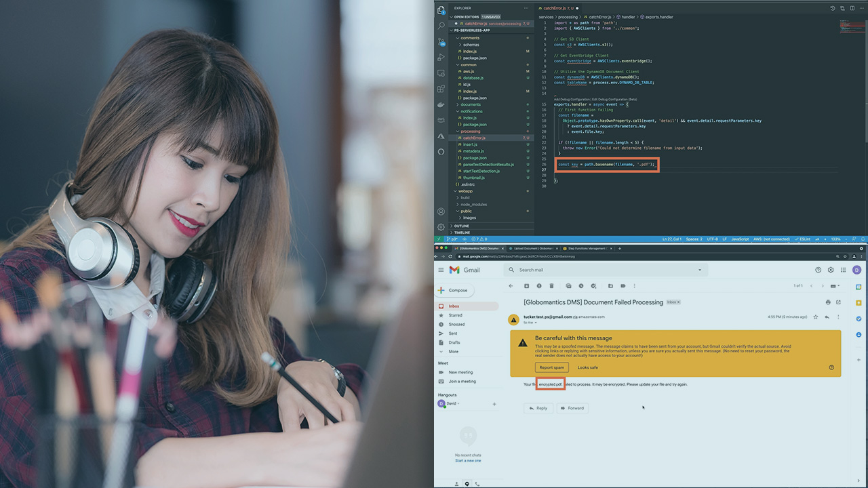Click the split editor icon

coord(852,8)
